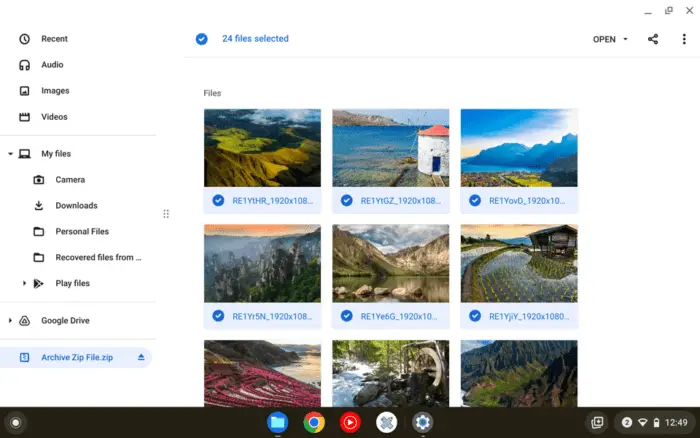This screenshot has height=438, width=700.
Task: Launch Chrome from the shelf
Action: (x=314, y=422)
